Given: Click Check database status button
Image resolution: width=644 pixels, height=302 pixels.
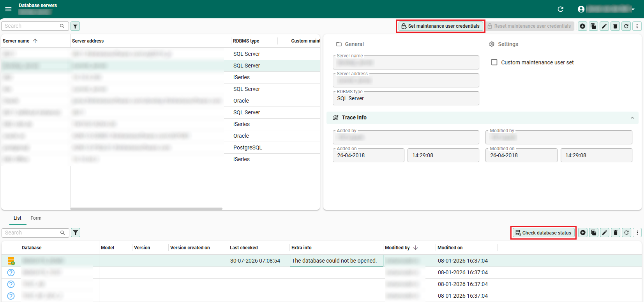Looking at the screenshot, I should tap(543, 233).
